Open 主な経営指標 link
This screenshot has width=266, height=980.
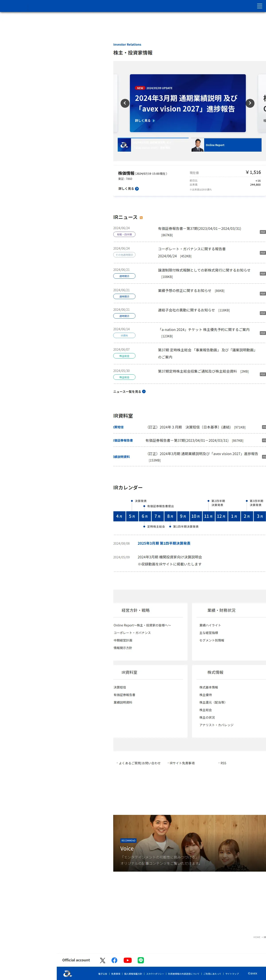(209, 633)
